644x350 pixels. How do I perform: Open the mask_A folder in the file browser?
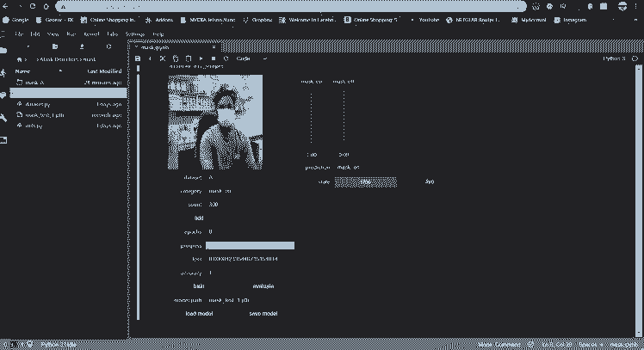coord(34,82)
